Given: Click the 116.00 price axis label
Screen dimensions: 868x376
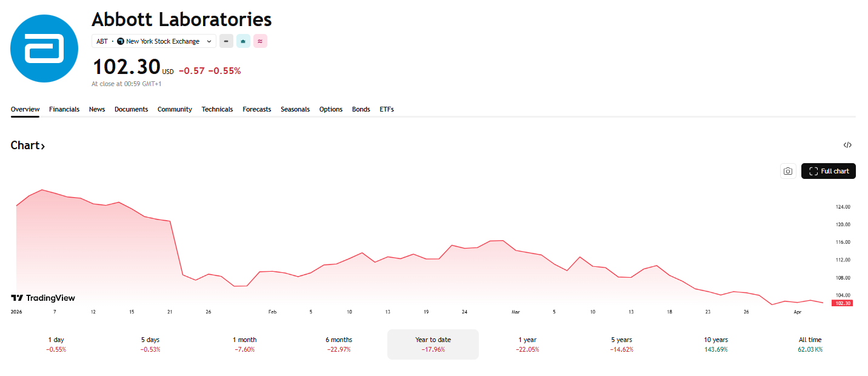Looking at the screenshot, I should click(843, 242).
